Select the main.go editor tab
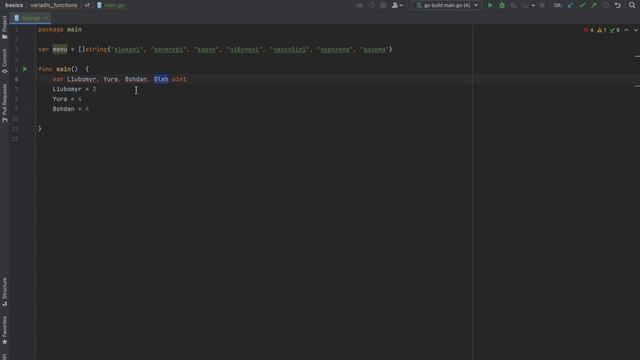Image resolution: width=640 pixels, height=360 pixels. (29, 18)
